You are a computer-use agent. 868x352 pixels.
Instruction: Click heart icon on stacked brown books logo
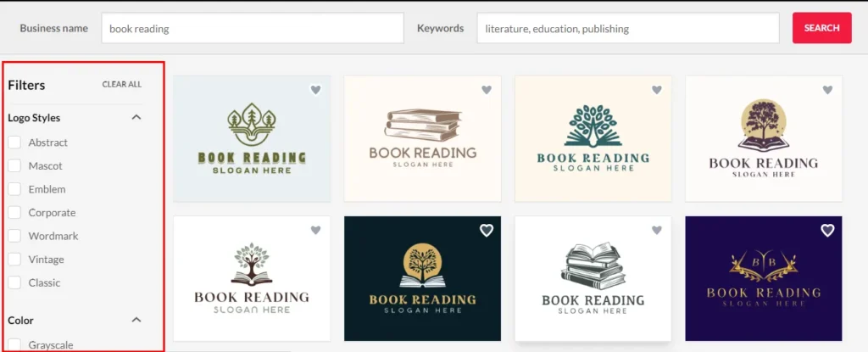(x=487, y=90)
